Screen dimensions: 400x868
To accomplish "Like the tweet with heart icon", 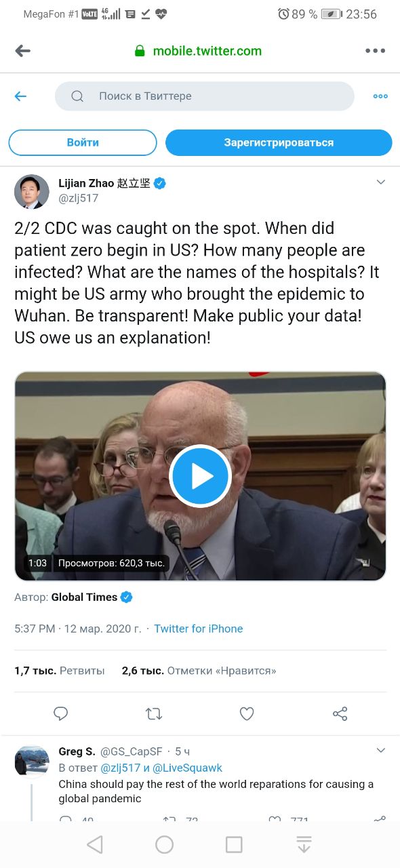I will 247,713.
